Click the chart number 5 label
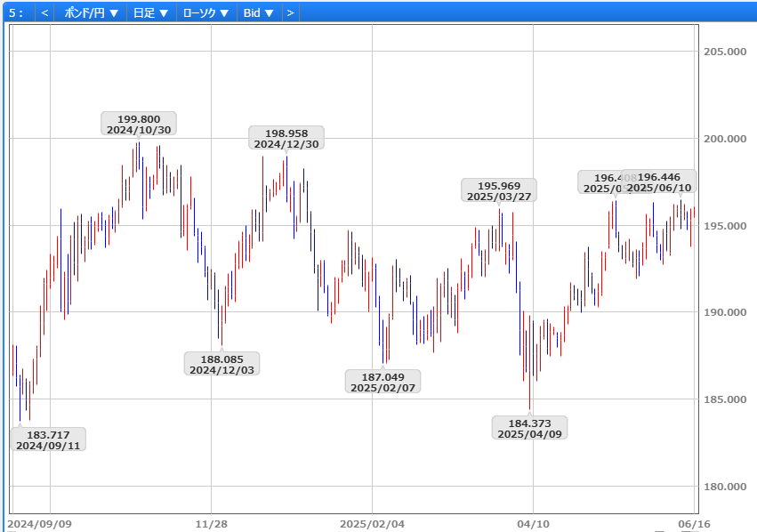The width and height of the screenshot is (757, 532). [x=15, y=13]
